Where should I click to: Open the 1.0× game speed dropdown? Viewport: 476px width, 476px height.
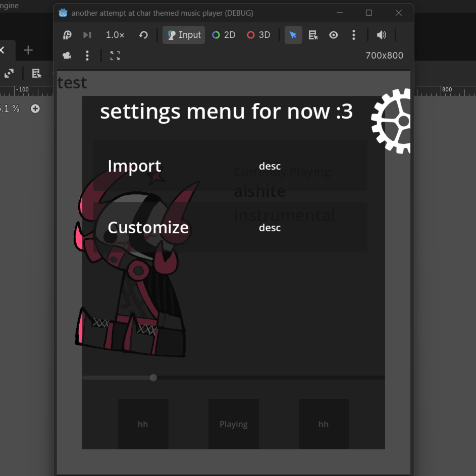coord(115,35)
